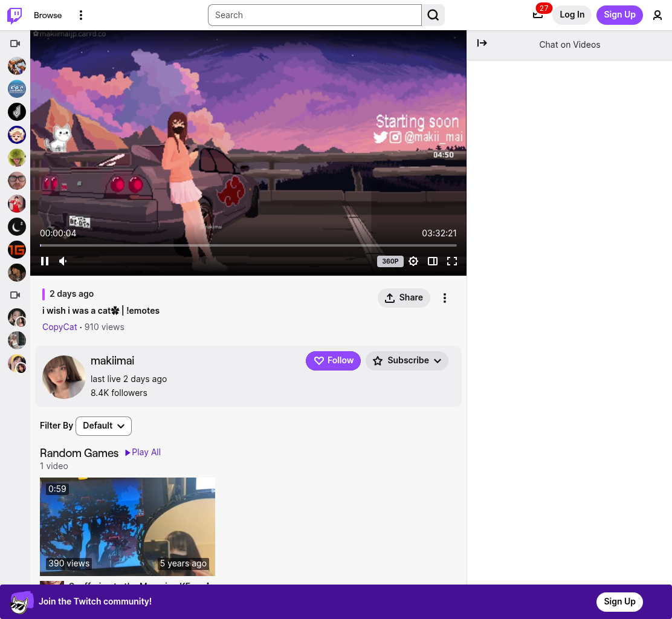
Task: Enter fullscreen video mode
Action: coord(451,261)
